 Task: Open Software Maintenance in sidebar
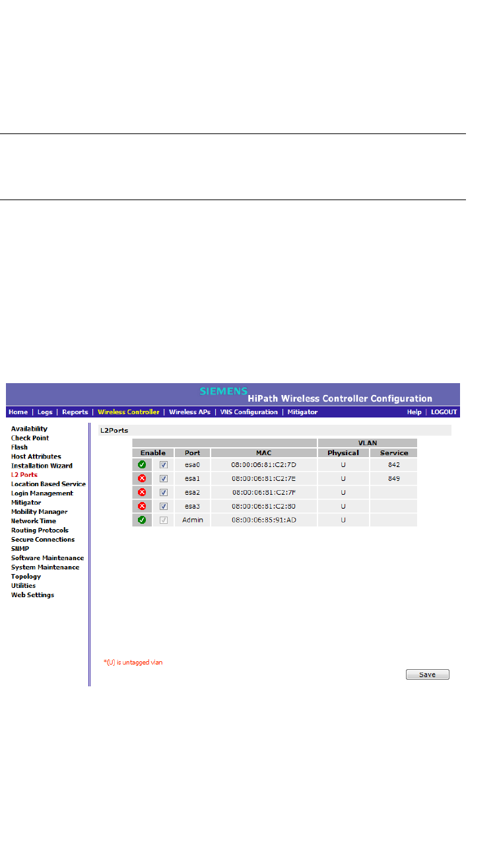48,558
